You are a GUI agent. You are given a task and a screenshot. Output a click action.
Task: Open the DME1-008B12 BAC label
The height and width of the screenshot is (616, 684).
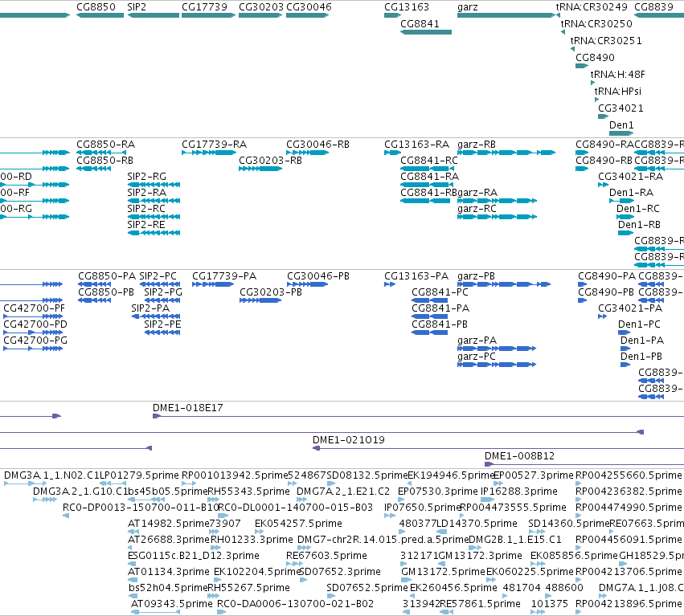point(519,456)
